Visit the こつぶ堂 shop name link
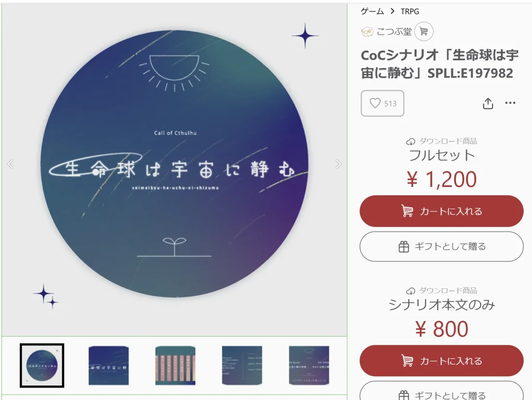Image resolution: width=532 pixels, height=400 pixels. pyautogui.click(x=394, y=32)
